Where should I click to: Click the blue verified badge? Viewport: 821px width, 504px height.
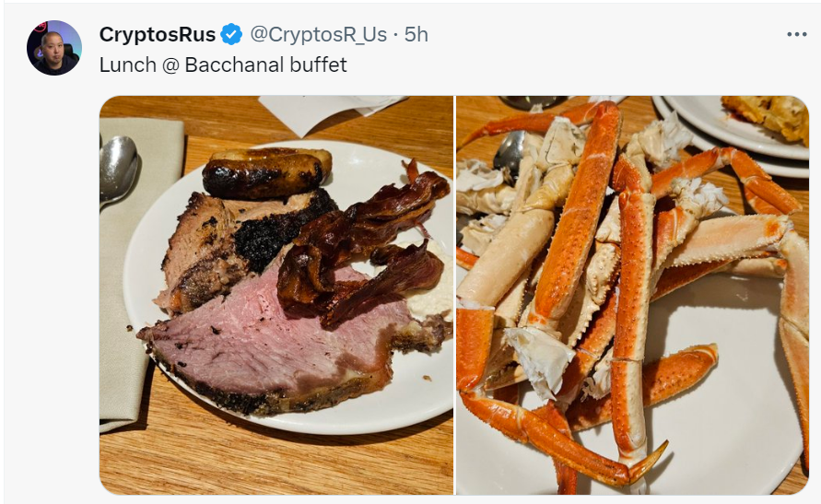click(x=231, y=34)
